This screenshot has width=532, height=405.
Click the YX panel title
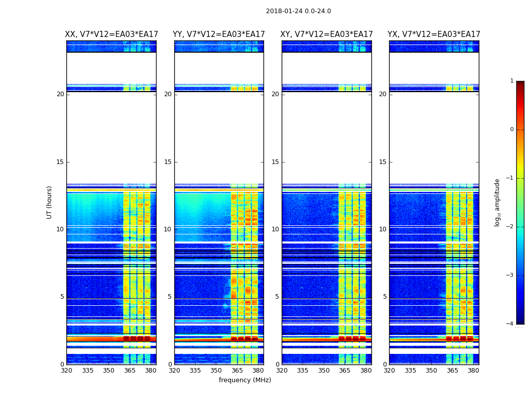tap(434, 34)
